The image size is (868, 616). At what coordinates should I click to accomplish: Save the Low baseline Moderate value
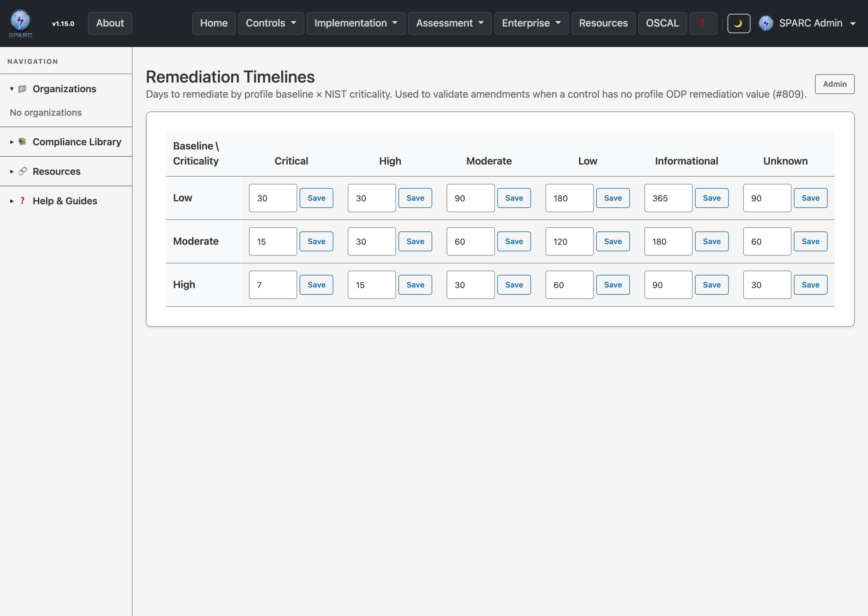tap(514, 198)
